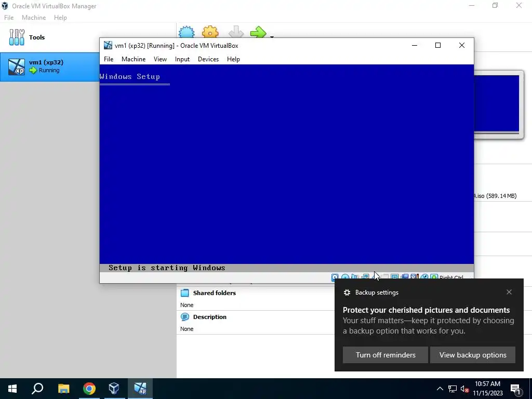Click the Right Ctrl host key label
532x399 pixels.
tap(451, 277)
